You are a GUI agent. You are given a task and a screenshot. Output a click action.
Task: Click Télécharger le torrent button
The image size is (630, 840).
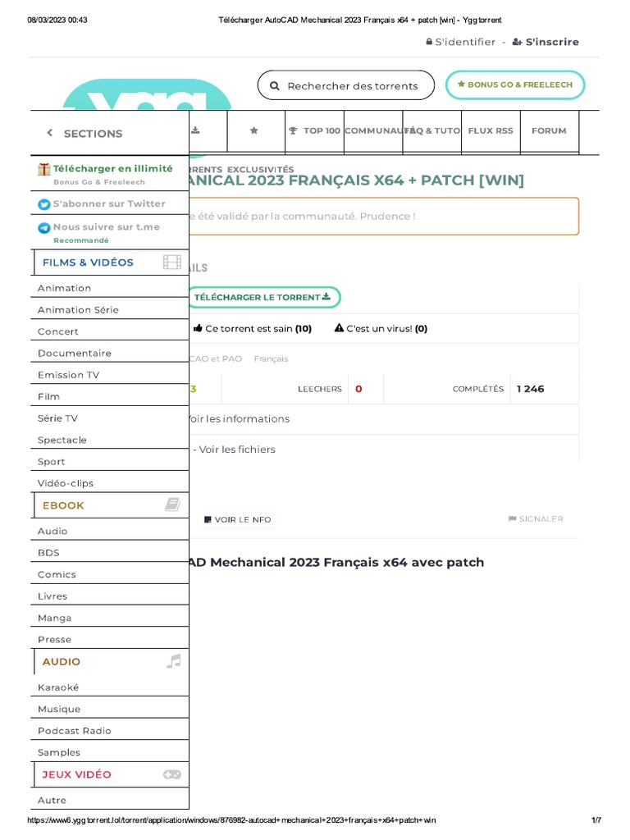point(262,297)
